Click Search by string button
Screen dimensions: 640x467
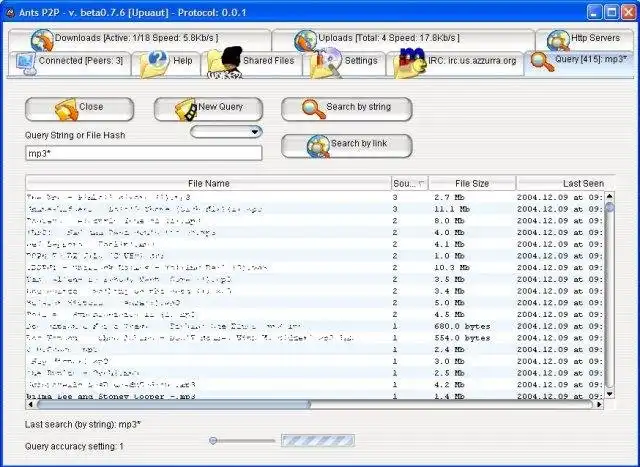point(347,109)
